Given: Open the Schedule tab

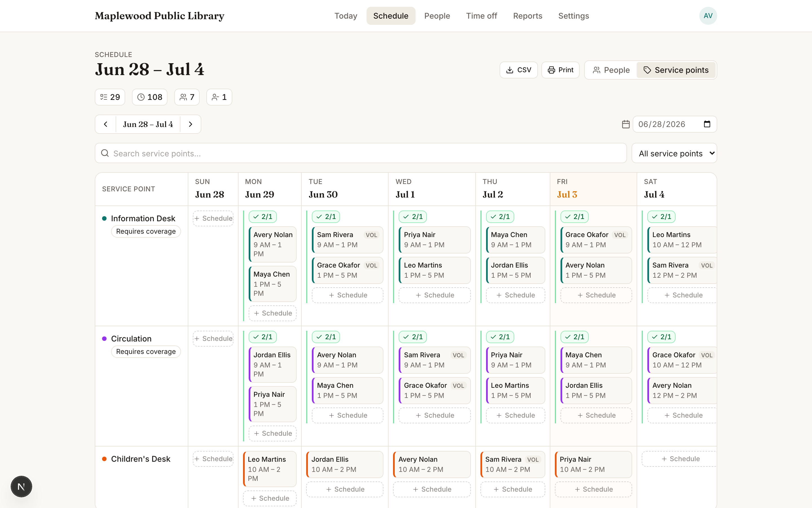Looking at the screenshot, I should [390, 16].
